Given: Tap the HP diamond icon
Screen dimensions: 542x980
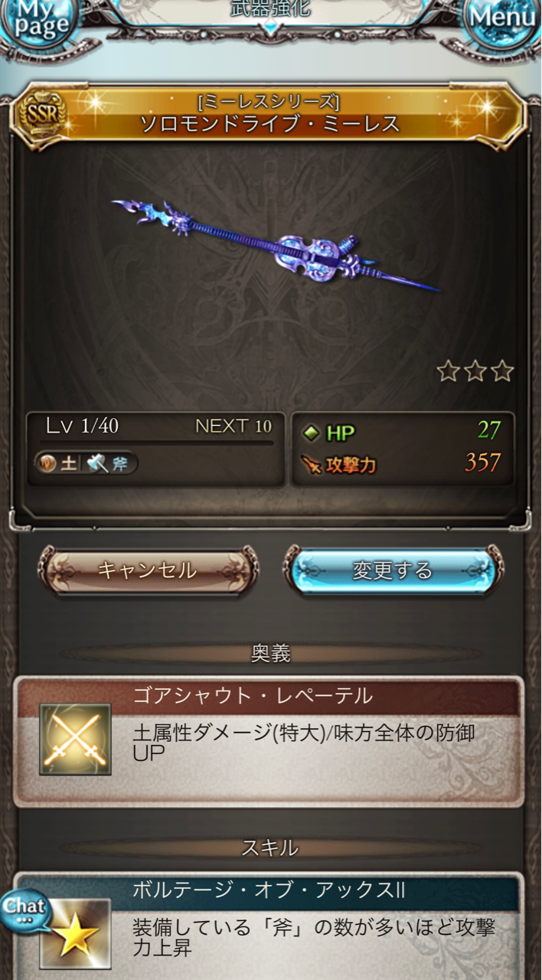Looking at the screenshot, I should tap(312, 433).
